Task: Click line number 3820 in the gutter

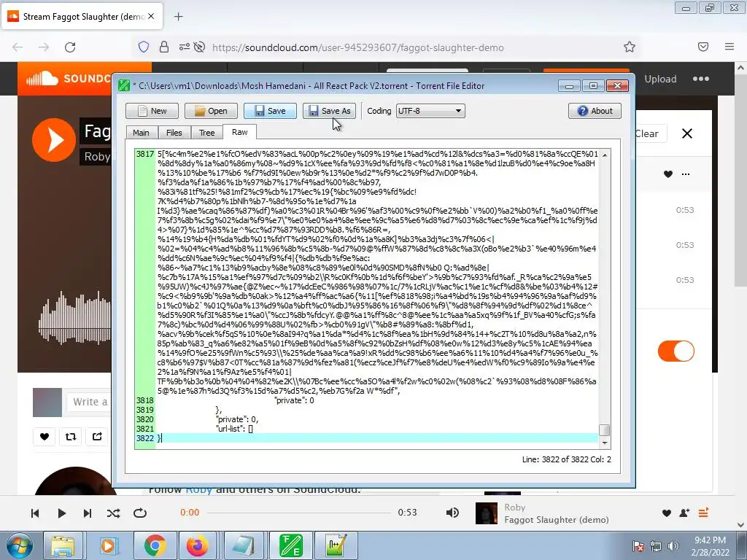Action: 145,419
